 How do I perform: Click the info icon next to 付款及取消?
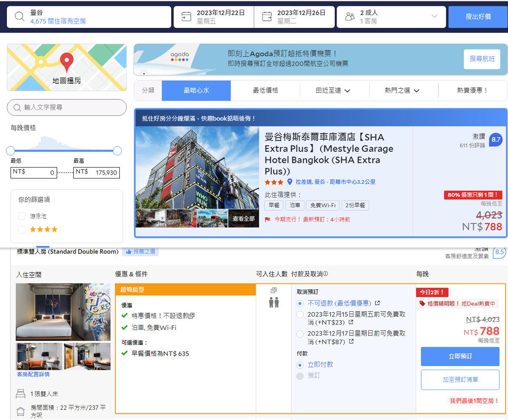click(x=326, y=274)
